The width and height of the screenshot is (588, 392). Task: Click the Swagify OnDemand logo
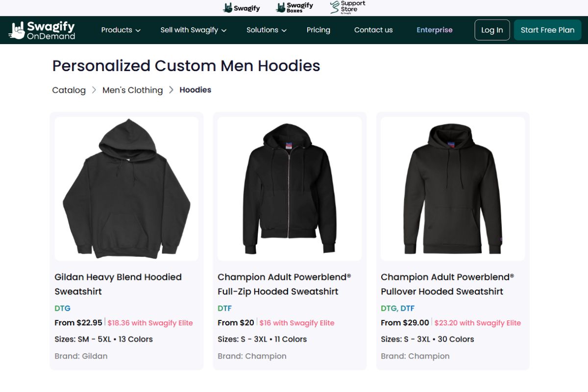pos(42,30)
